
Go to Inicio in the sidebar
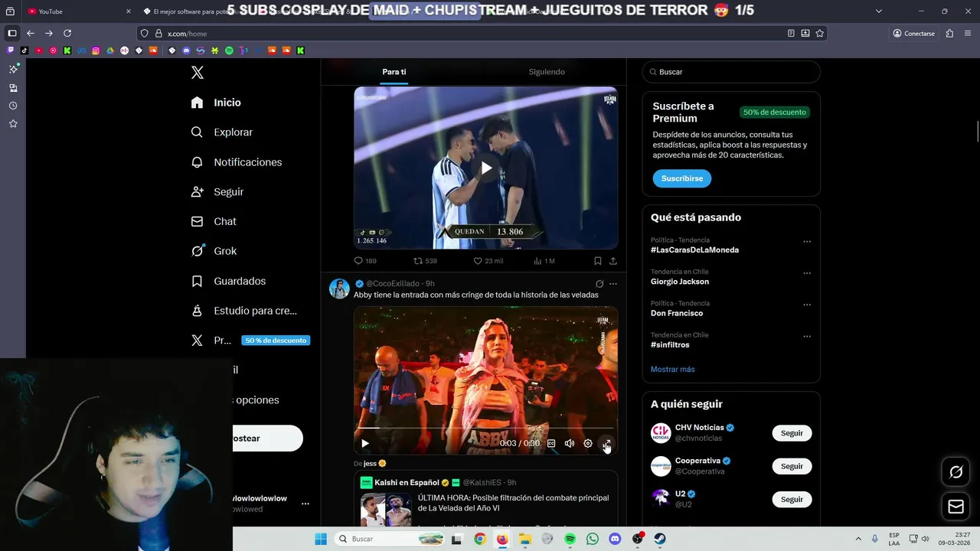pyautogui.click(x=217, y=103)
